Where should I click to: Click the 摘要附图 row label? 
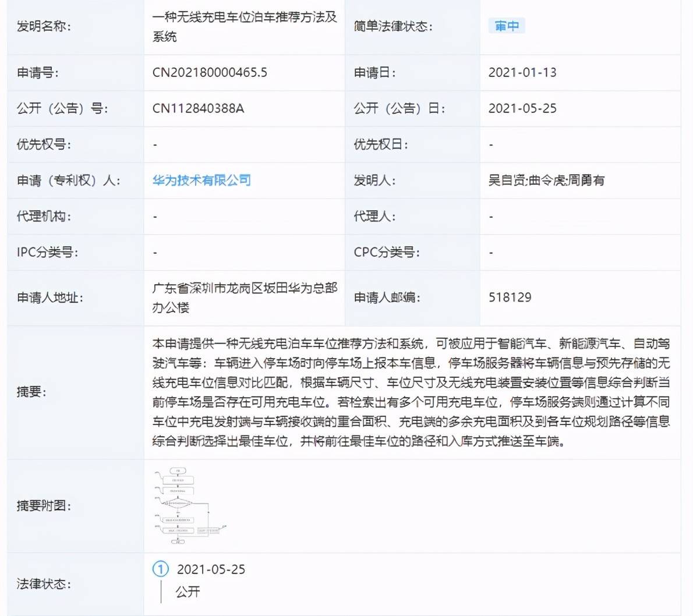point(44,505)
